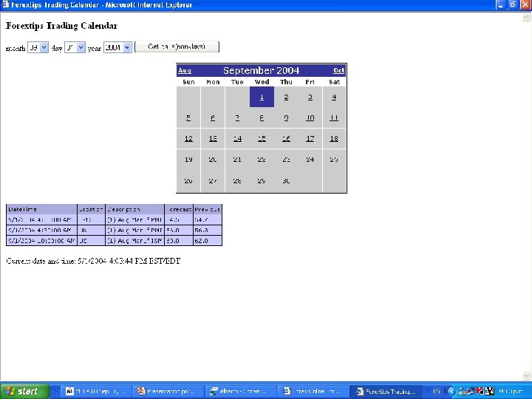Click the Get calendar button beside year
Screen dimensions: 532x399
coord(177,47)
